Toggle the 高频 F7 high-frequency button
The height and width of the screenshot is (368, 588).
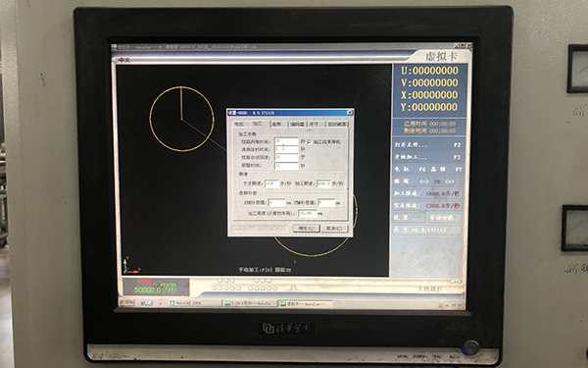coord(446,170)
